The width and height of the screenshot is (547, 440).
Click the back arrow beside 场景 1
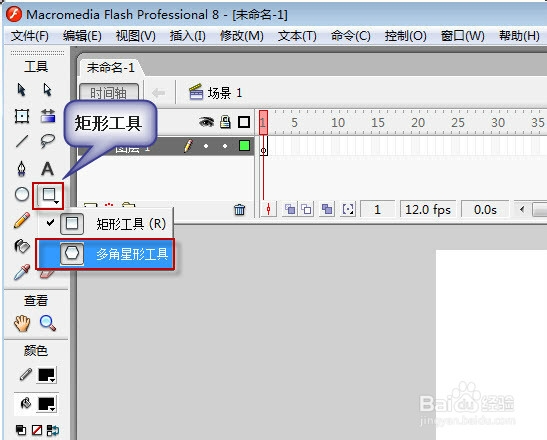(x=159, y=92)
